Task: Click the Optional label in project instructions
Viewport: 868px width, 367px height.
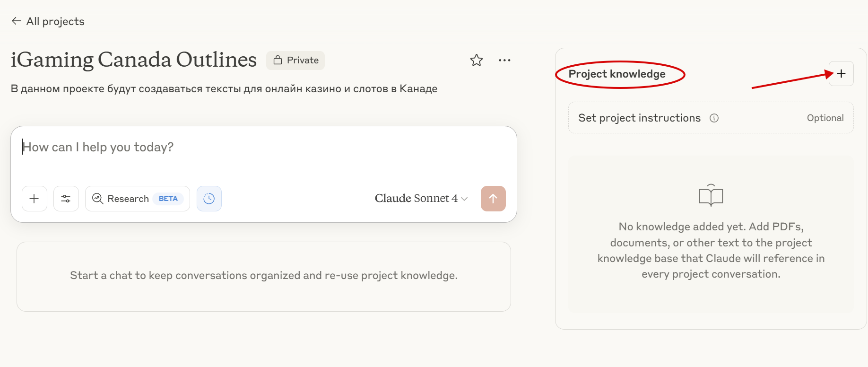Action: 825,118
